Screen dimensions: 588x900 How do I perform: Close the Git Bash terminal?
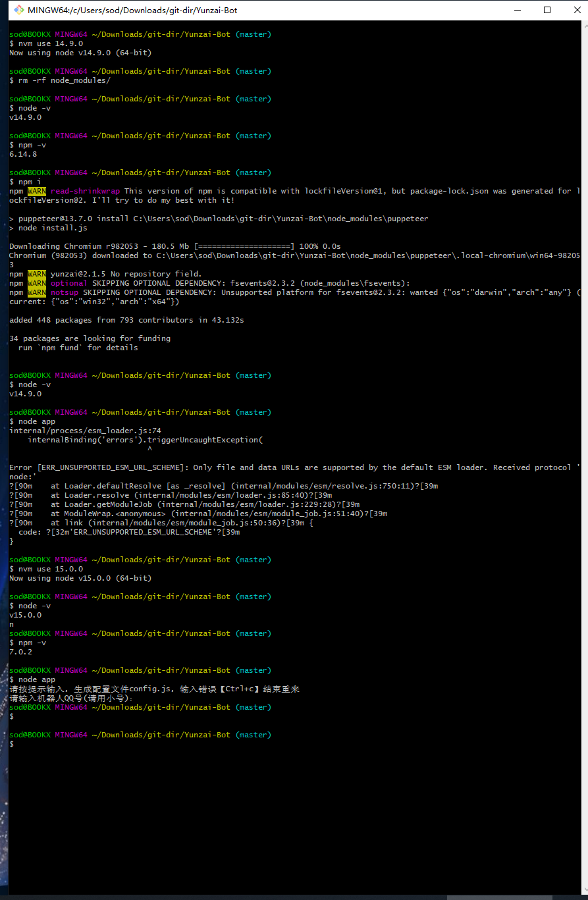point(577,10)
